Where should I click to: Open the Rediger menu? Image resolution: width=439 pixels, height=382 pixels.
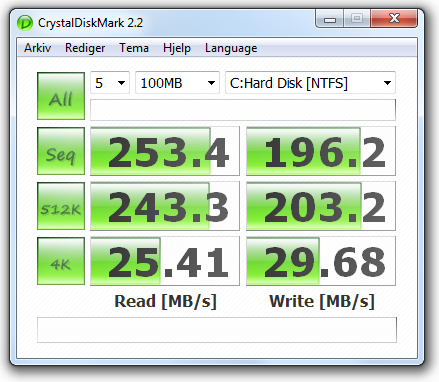click(x=85, y=48)
